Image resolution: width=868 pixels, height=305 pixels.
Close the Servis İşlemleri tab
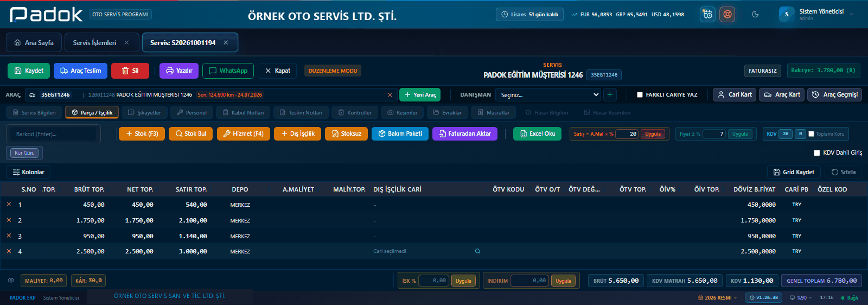coord(126,42)
